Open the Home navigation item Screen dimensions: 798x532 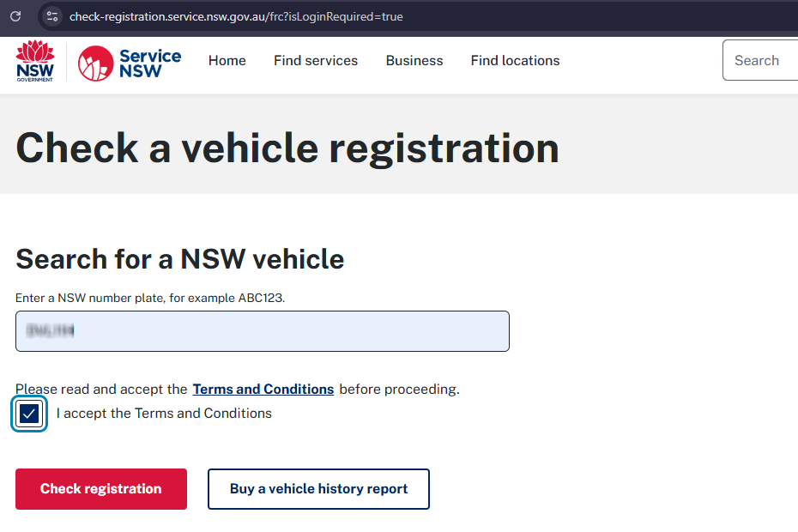pos(227,61)
